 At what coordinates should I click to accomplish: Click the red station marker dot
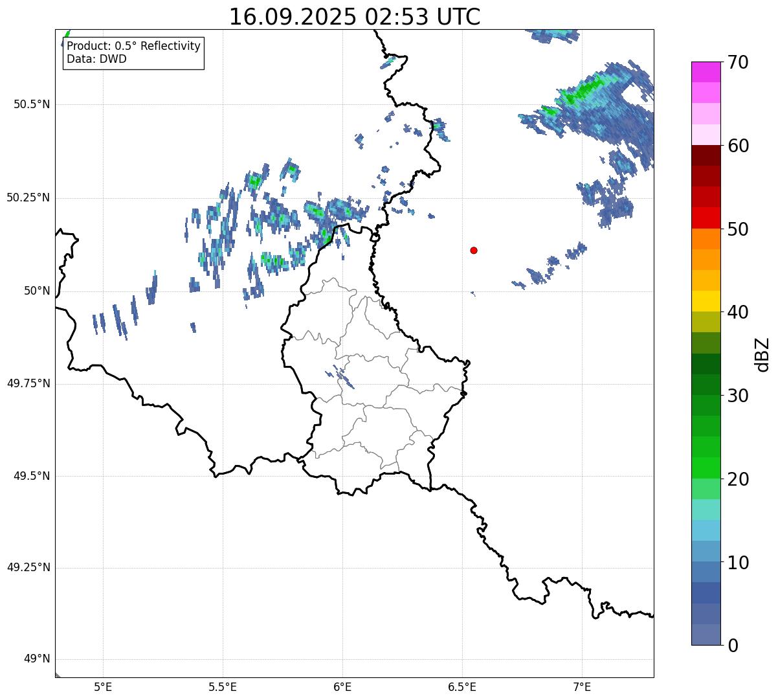(x=474, y=250)
